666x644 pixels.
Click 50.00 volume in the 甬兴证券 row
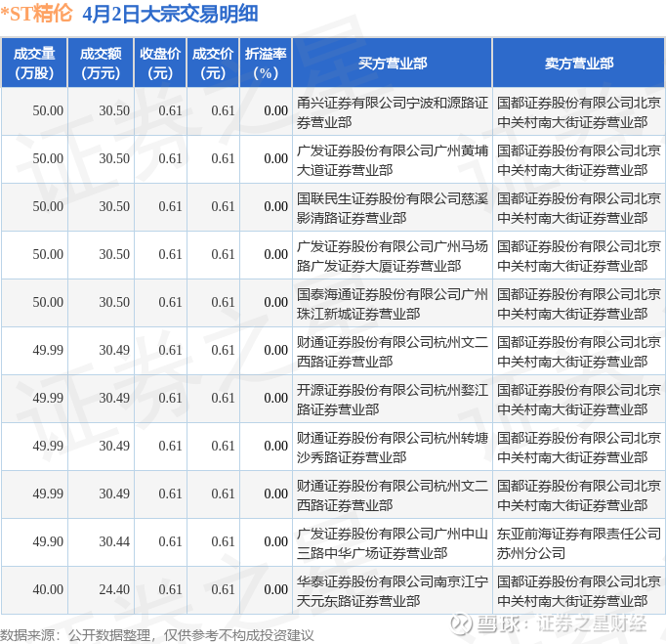[48, 111]
